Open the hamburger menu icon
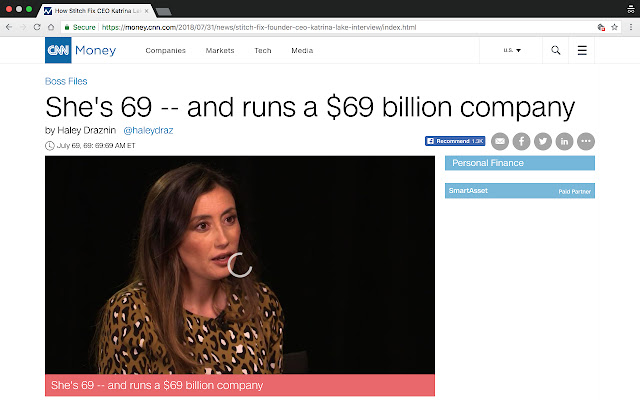This screenshot has width=640, height=400. point(582,50)
